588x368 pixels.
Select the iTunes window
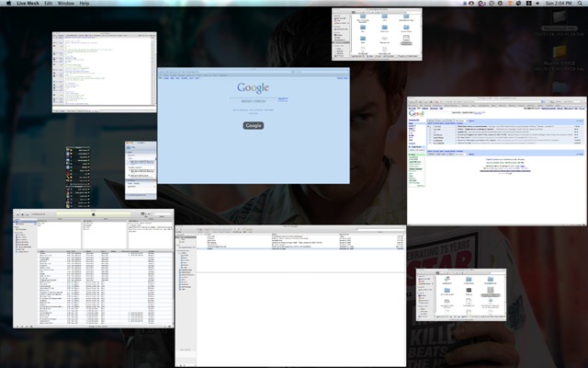coord(94,269)
